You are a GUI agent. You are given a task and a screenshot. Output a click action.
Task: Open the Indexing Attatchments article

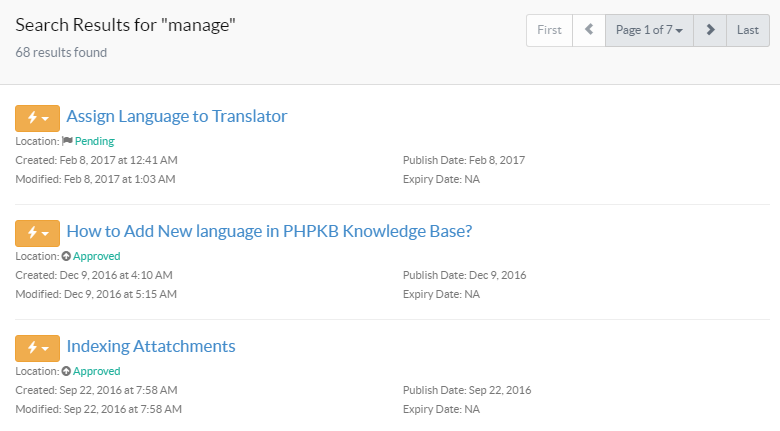tap(150, 346)
